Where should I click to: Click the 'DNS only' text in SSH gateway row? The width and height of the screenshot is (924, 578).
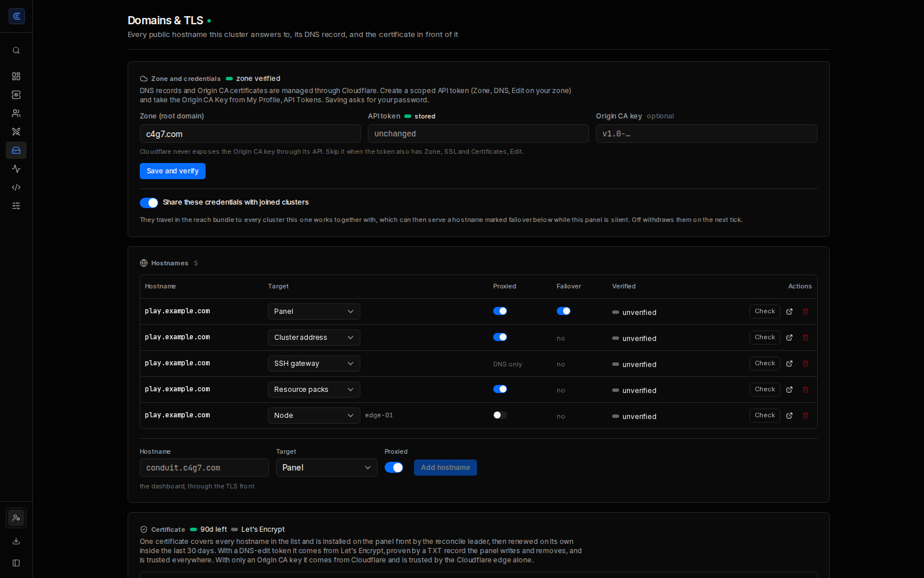508,364
